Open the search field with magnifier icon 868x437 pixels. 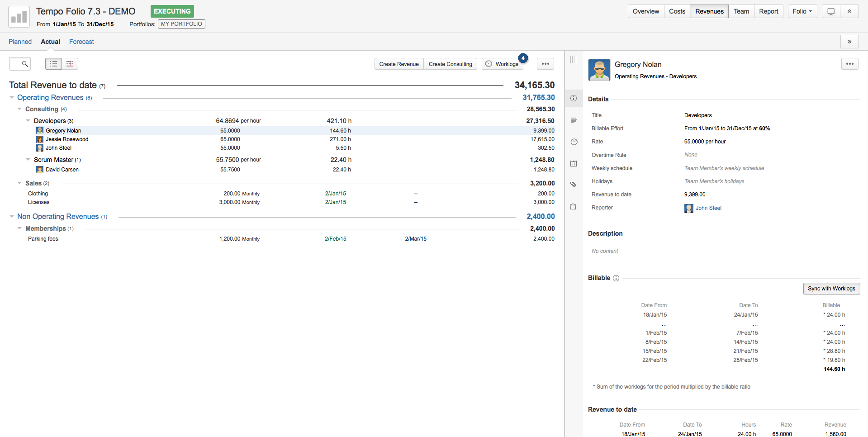19,64
